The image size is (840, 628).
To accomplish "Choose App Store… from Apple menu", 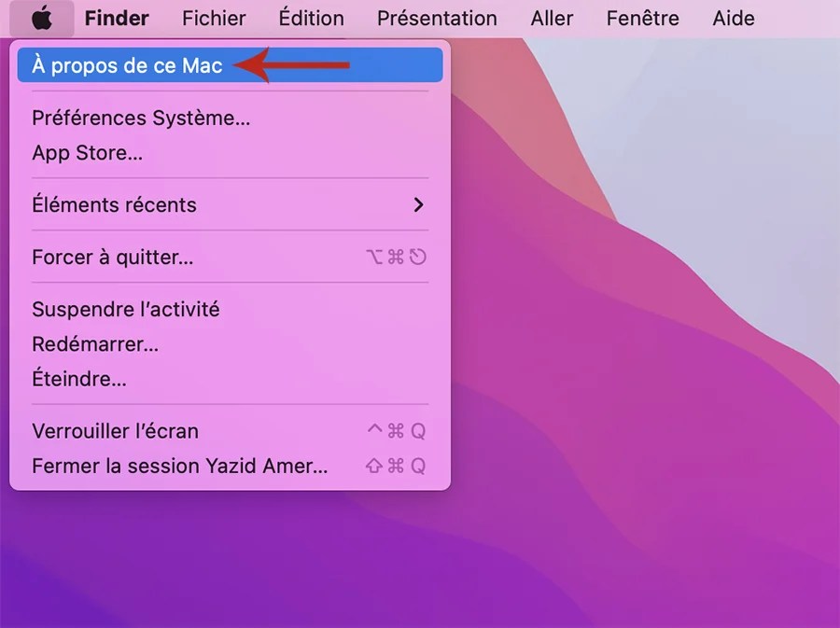I will pyautogui.click(x=230, y=153).
